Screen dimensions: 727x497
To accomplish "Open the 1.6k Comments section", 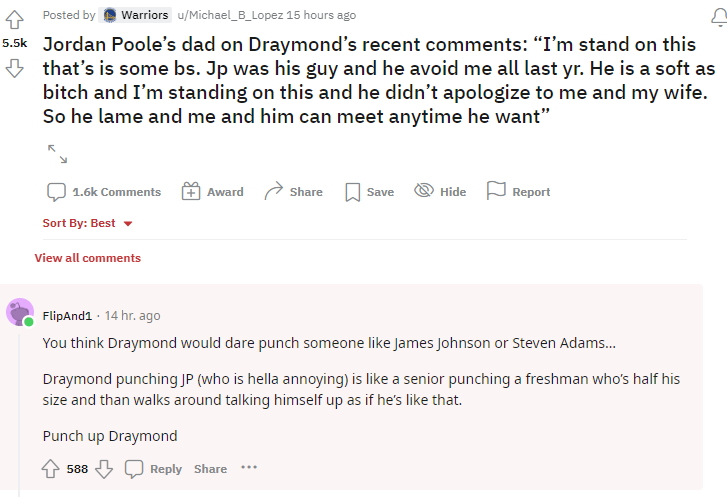I will [104, 192].
